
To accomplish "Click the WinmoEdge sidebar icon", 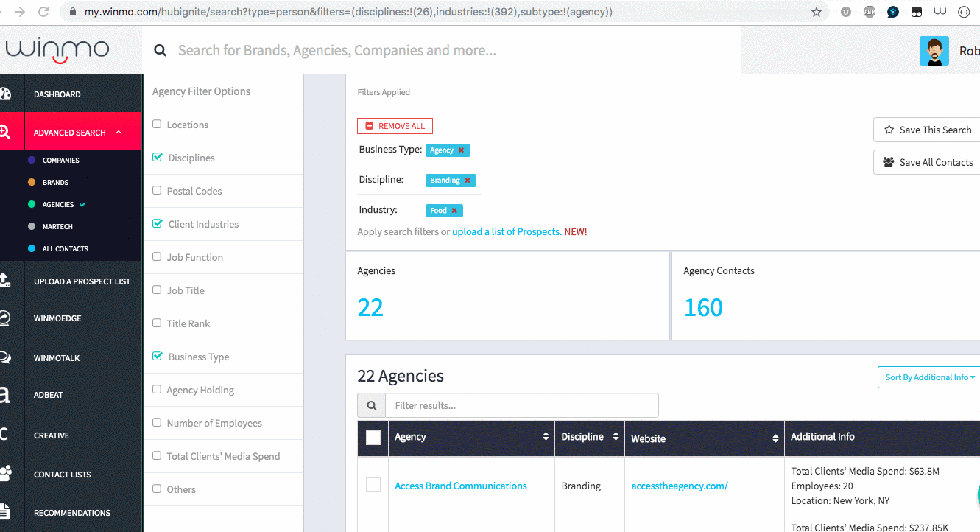I will click(4, 318).
